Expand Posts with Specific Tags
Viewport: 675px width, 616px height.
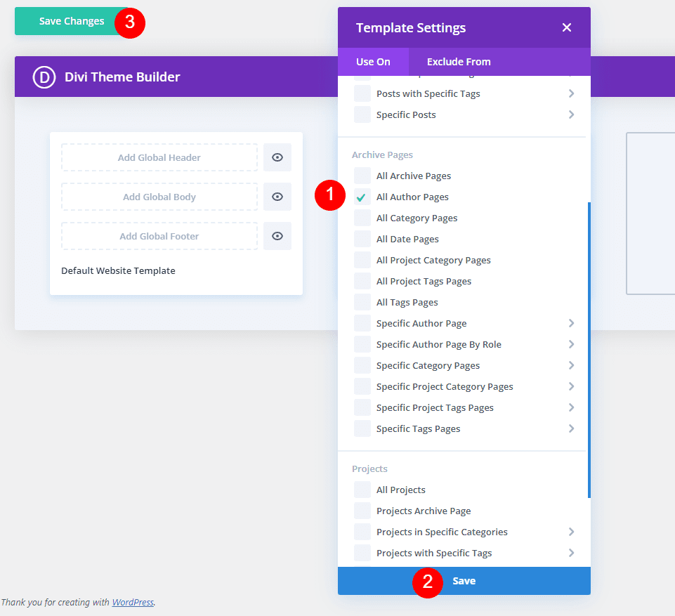pyautogui.click(x=571, y=93)
